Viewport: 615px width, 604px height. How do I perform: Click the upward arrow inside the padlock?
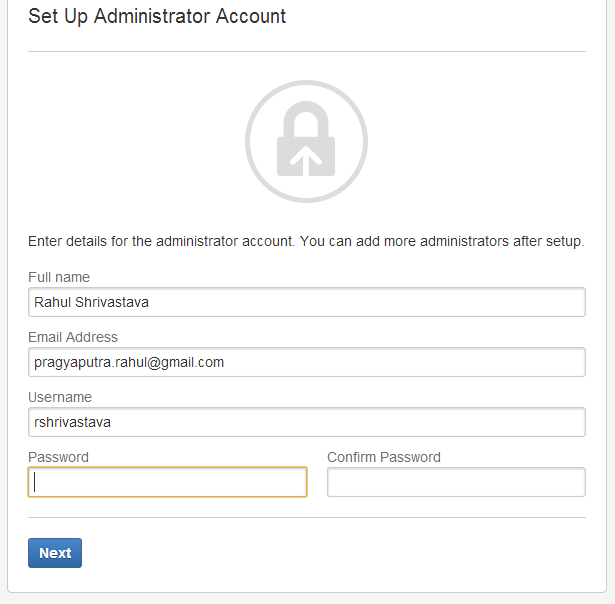pyautogui.click(x=306, y=161)
